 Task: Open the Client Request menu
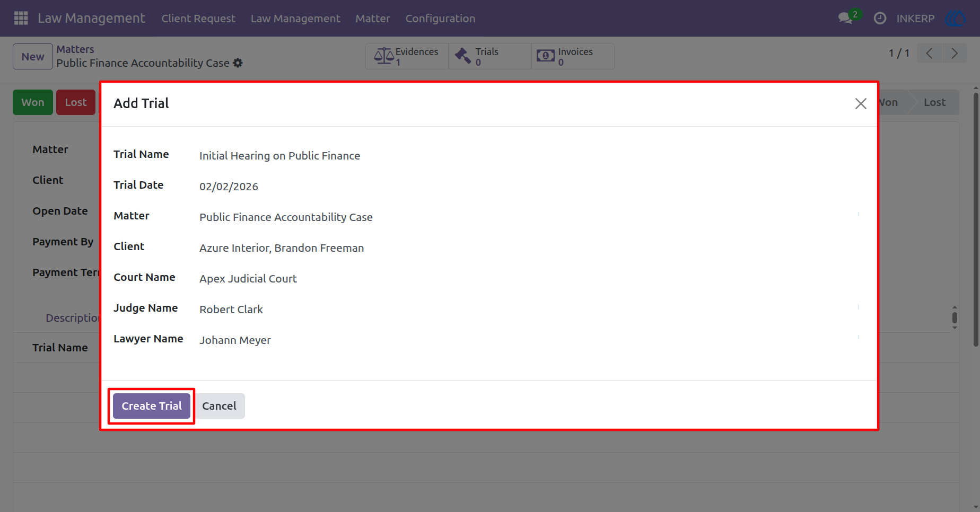pos(198,18)
